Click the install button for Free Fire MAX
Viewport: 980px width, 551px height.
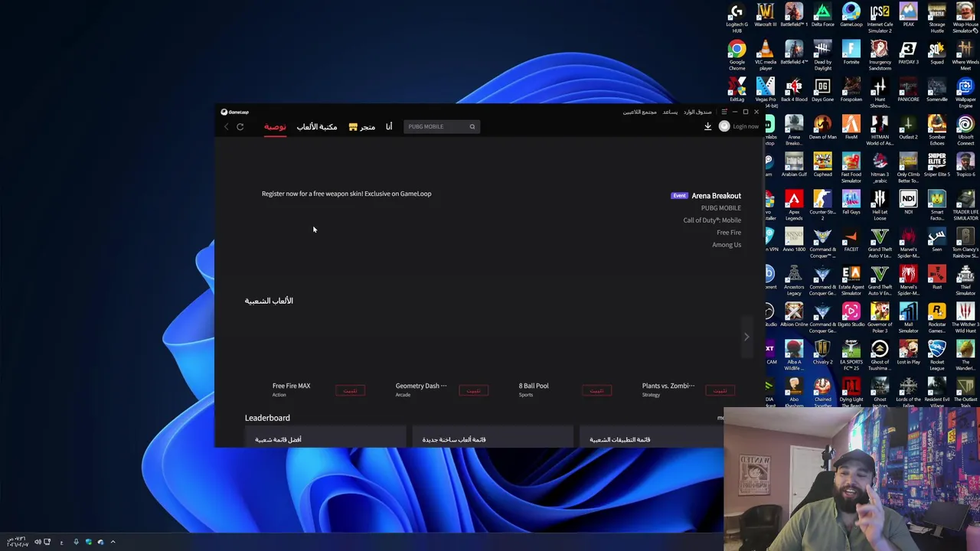[350, 390]
